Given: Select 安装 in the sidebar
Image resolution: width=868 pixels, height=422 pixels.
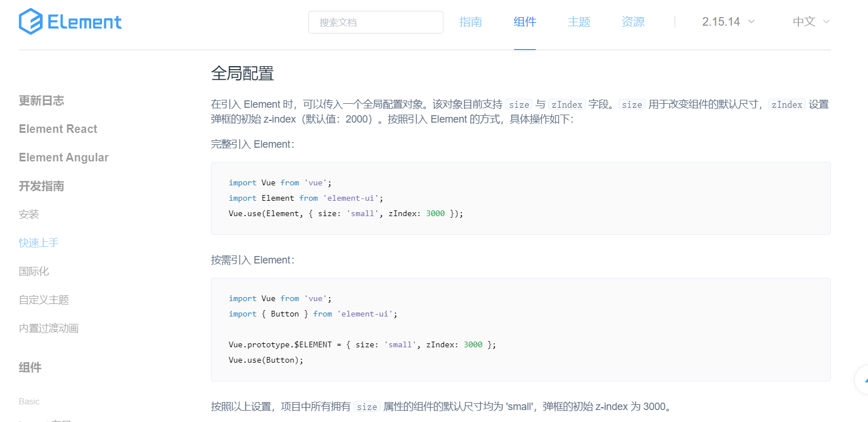Looking at the screenshot, I should (29, 214).
